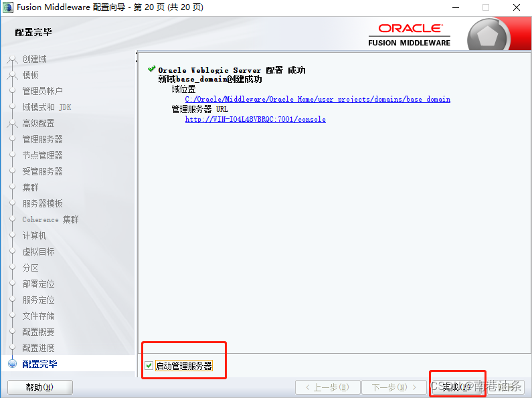Click the '新域base_domain创建成功' text

[x=210, y=80]
